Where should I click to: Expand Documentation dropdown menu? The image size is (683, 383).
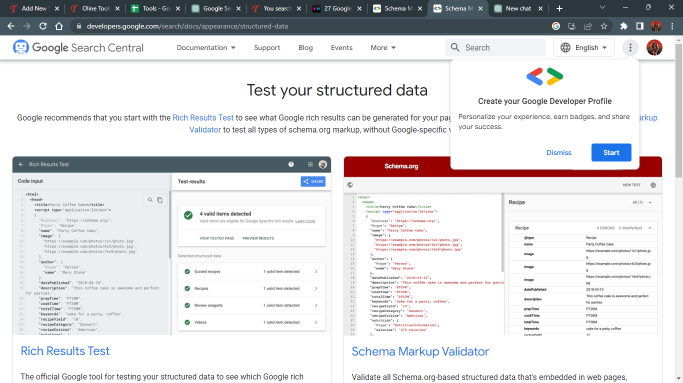206,47
